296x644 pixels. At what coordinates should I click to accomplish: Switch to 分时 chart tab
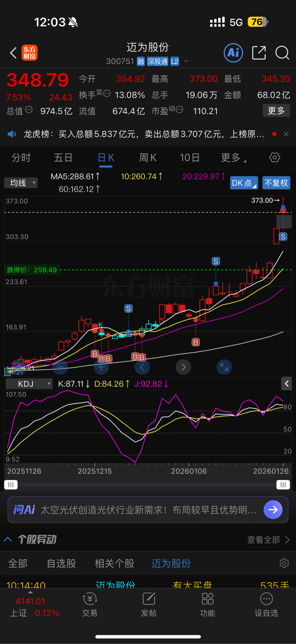click(x=21, y=157)
